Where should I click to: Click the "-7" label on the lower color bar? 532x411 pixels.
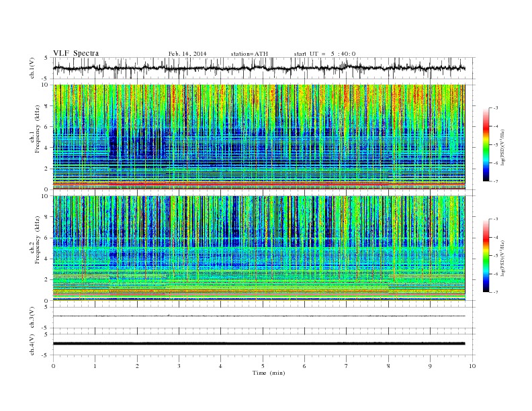496,292
